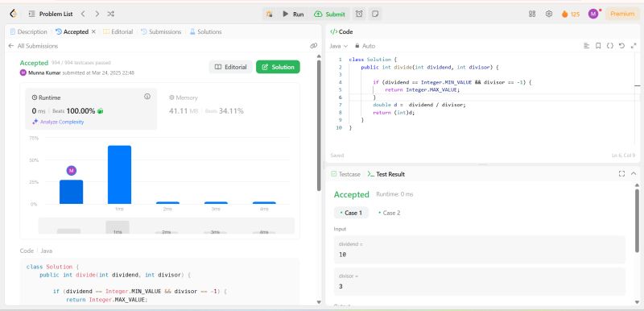Select the Test Result tab

click(x=386, y=174)
